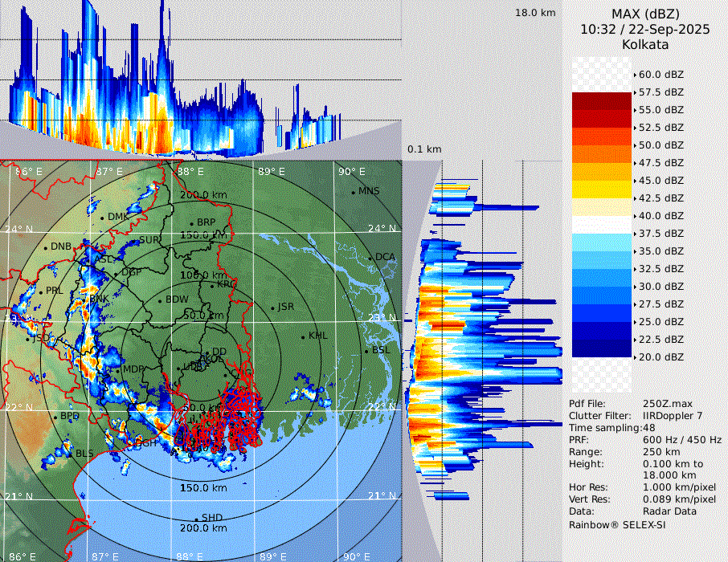Click the KHL station marker
This screenshot has width=728, height=562.
point(303,336)
